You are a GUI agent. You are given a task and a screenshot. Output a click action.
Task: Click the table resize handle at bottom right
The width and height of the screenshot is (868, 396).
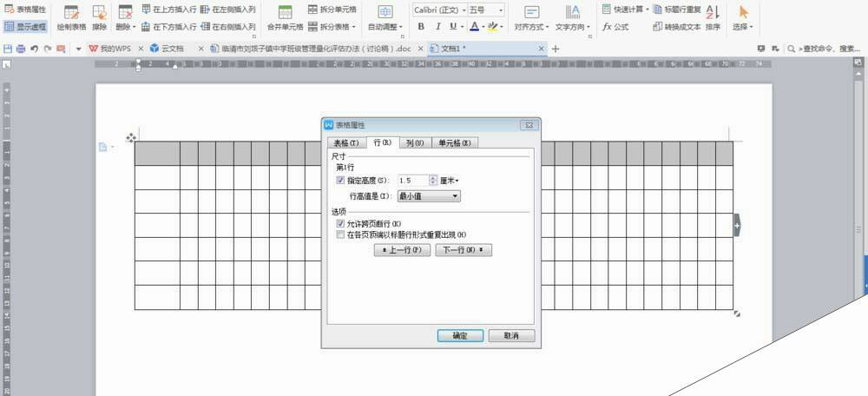pos(737,313)
